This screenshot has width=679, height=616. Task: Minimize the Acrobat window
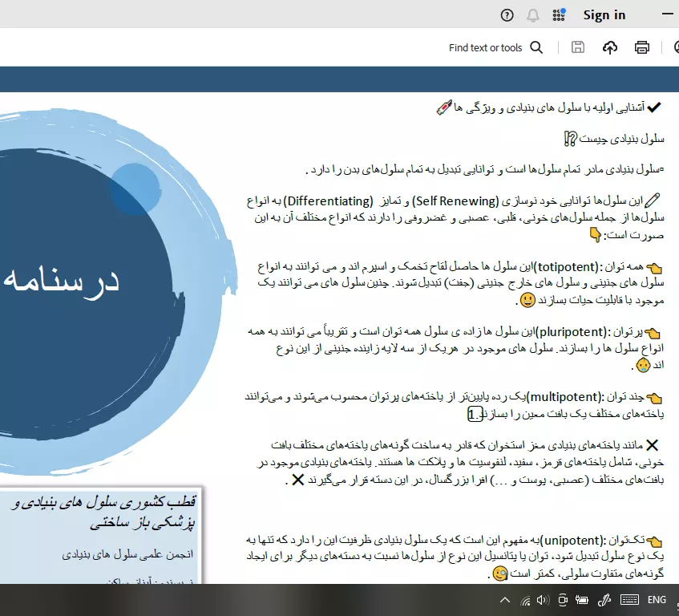click(667, 15)
